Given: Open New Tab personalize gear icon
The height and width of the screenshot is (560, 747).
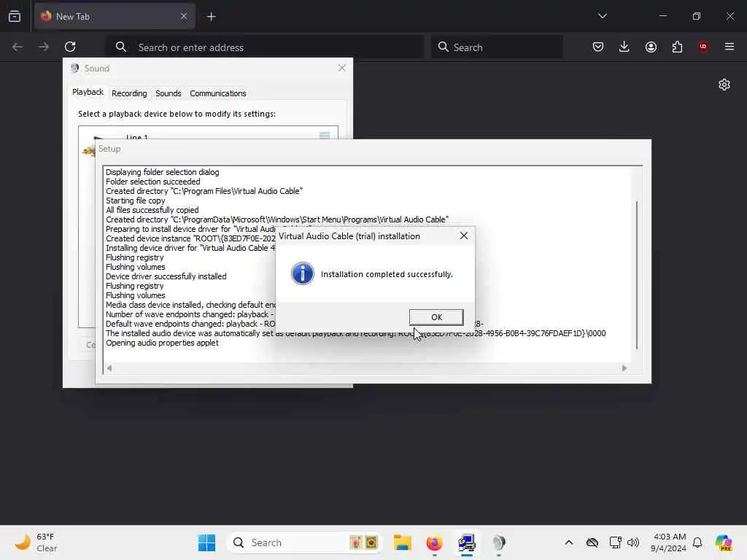Looking at the screenshot, I should point(724,85).
